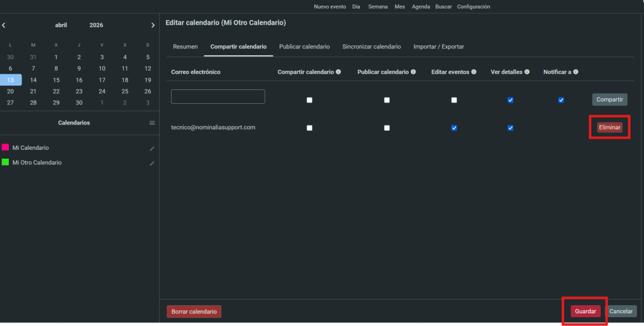Enable Compartir calendario checkbox in new email row
This screenshot has height=326, width=644.
tap(309, 99)
